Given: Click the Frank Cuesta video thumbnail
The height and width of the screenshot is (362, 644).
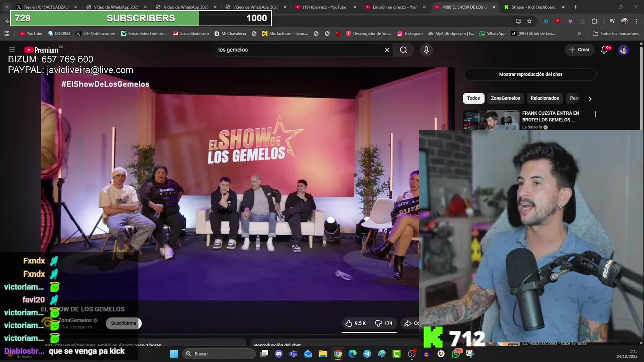Looking at the screenshot, I should (491, 120).
